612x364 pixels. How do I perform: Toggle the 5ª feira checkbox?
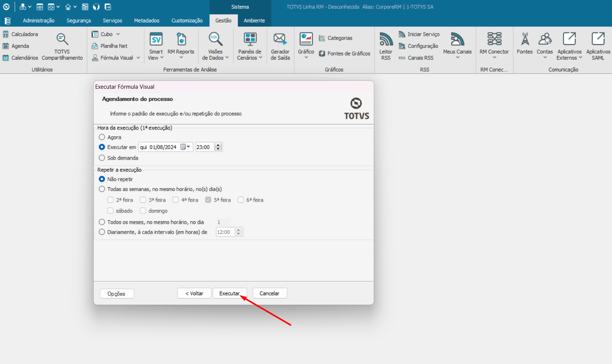point(208,200)
